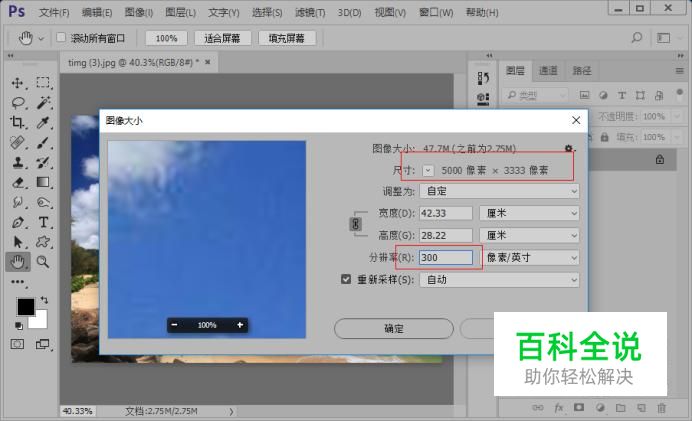692x421 pixels.
Task: Toggle Quick Mask mode icon
Action: 18,344
